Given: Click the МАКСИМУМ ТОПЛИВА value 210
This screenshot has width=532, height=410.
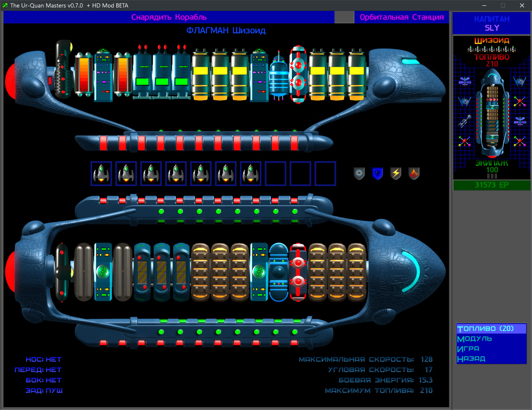Looking at the screenshot, I should [x=426, y=390].
